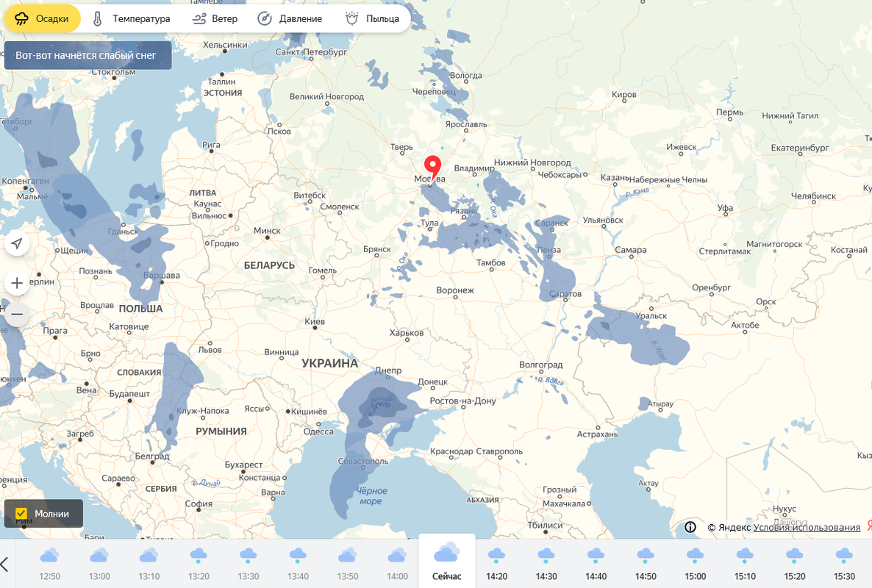
Task: Select the Сейчас current time frame
Action: point(446,562)
